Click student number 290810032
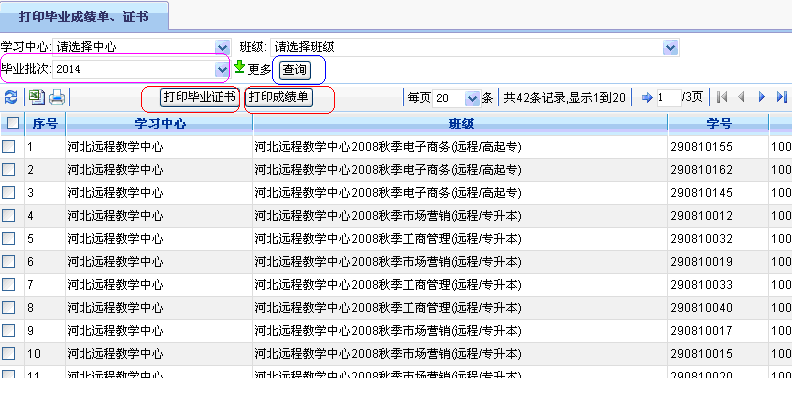This screenshot has width=792, height=399. click(702, 239)
